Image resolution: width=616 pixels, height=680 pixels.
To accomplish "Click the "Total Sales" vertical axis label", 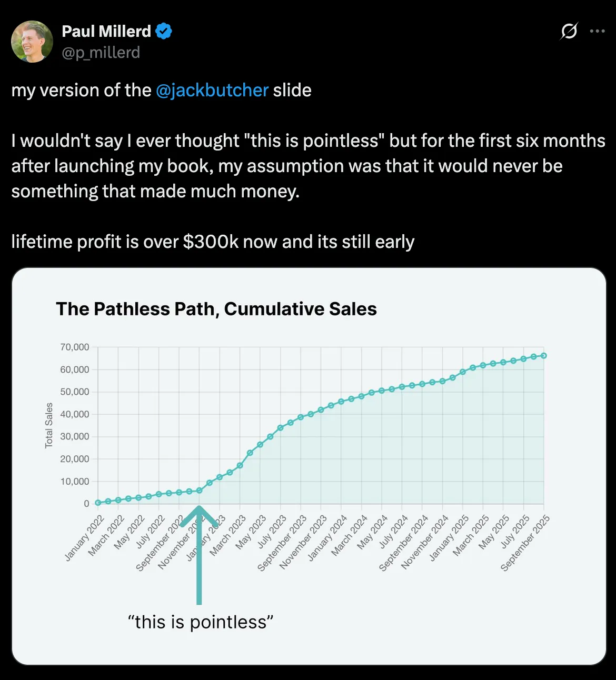I will (49, 425).
